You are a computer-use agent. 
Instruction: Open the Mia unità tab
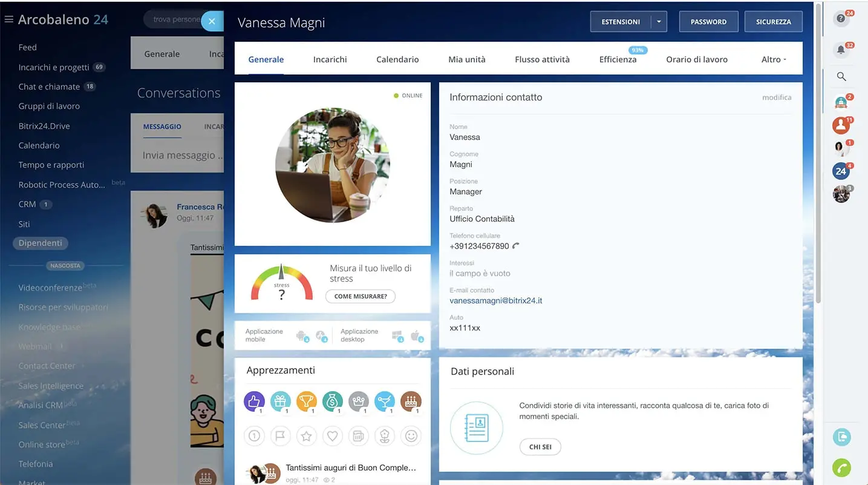[467, 59]
